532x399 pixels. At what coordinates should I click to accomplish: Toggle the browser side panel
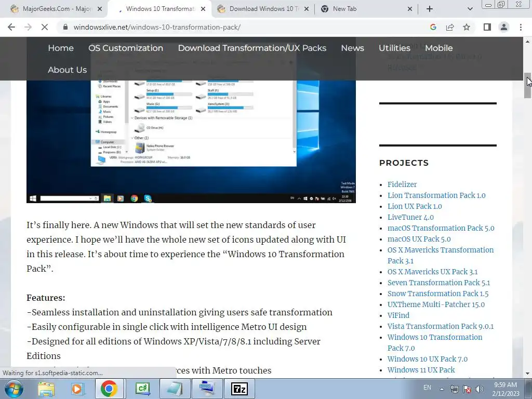click(x=487, y=27)
